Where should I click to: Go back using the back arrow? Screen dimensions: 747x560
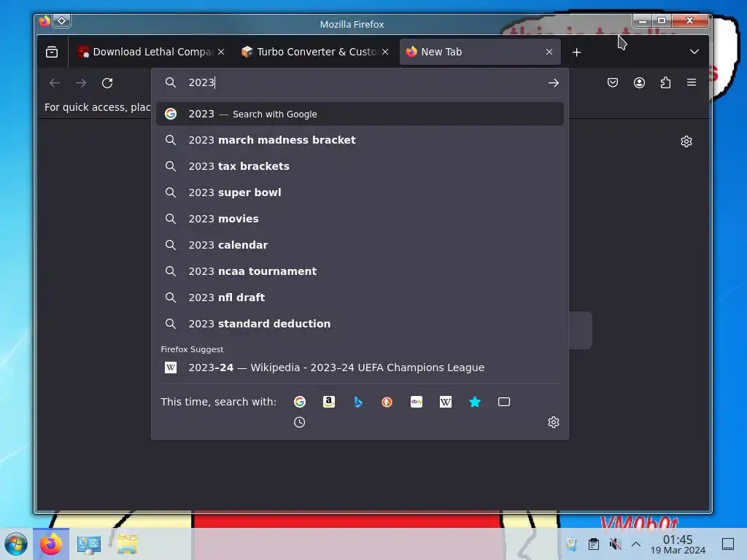pyautogui.click(x=55, y=83)
